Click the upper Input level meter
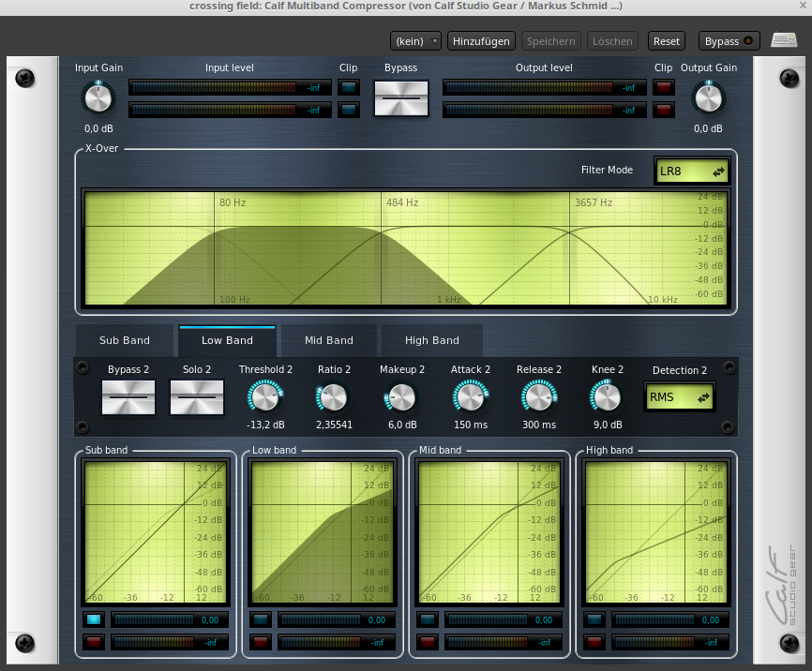The height and width of the screenshot is (671, 812). coord(230,87)
